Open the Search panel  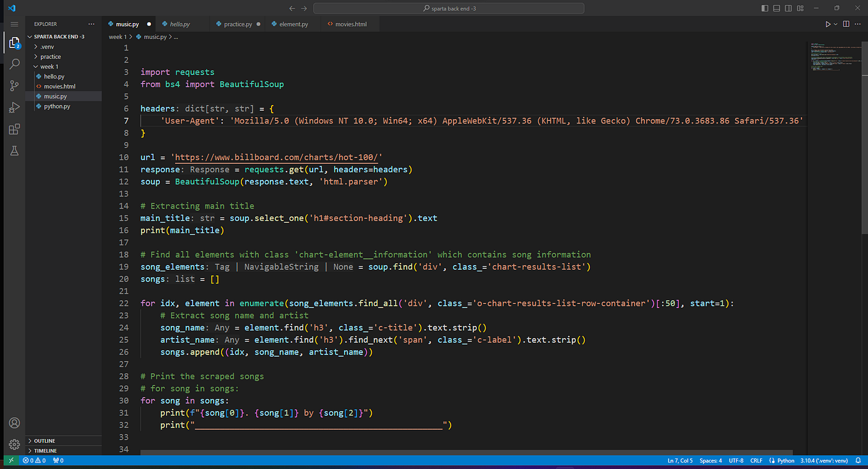14,63
